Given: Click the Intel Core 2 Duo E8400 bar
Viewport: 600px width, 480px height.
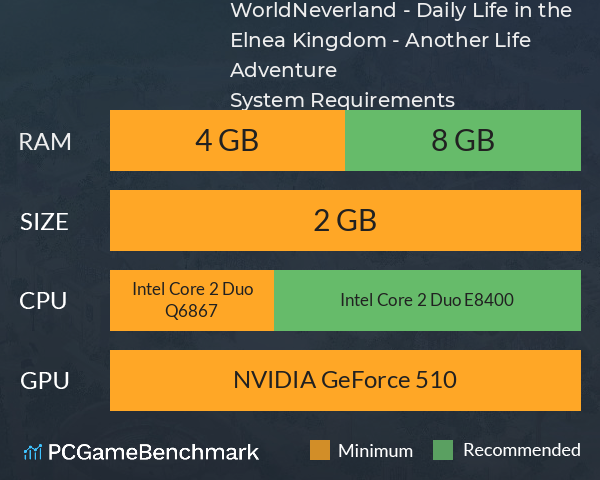Looking at the screenshot, I should tap(427, 300).
